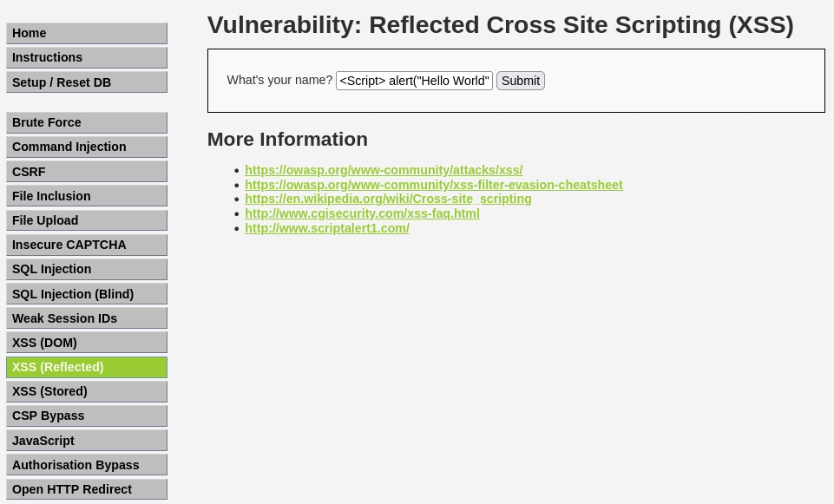Open the Command Injection section
This screenshot has width=834, height=504.
(86, 147)
